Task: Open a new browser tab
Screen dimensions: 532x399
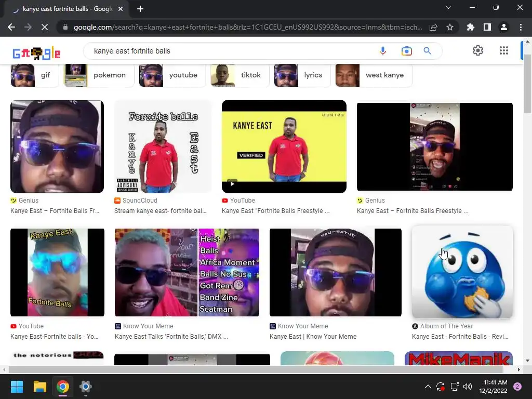Action: [140, 9]
